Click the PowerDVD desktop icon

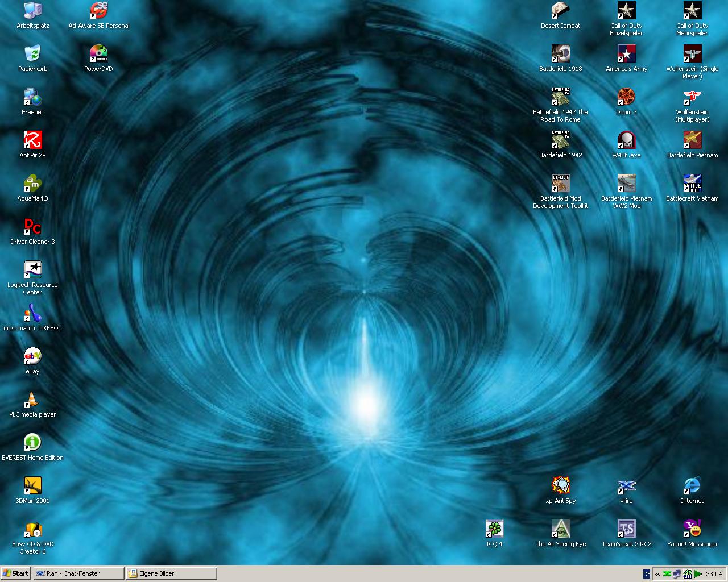point(98,55)
